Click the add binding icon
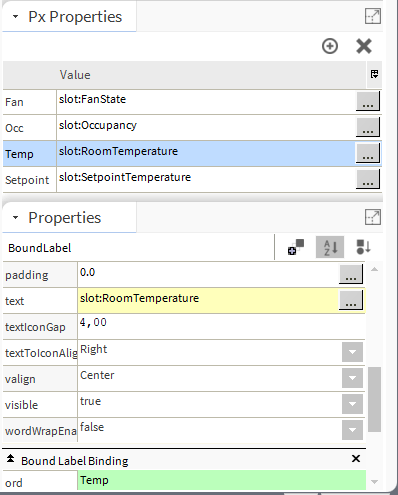This screenshot has width=398, height=495. tap(296, 247)
